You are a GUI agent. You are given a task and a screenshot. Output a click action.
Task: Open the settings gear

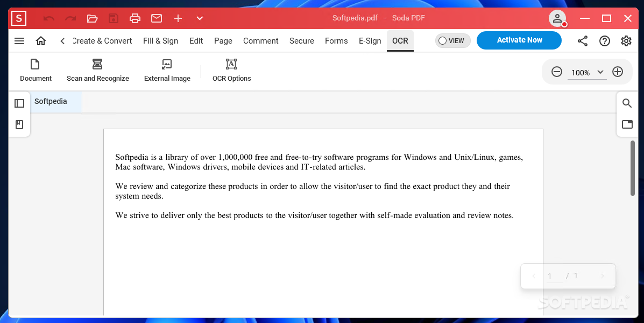626,41
